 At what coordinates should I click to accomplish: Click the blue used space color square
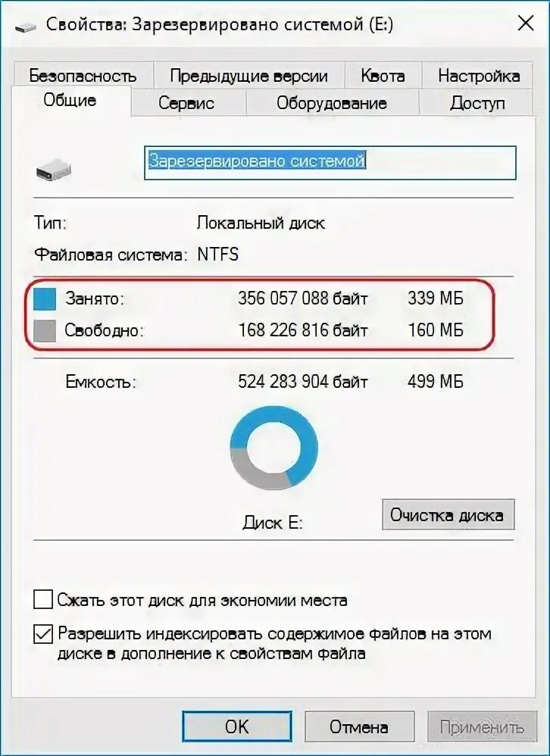coord(45,299)
